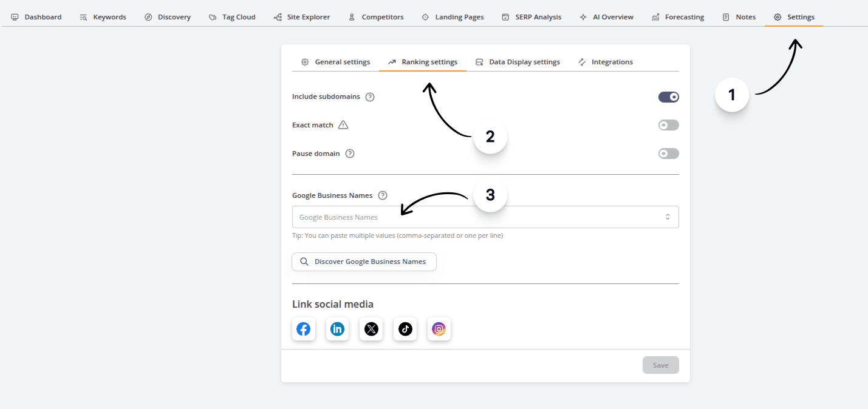
Task: Click the Google Business Names help icon
Action: click(x=383, y=195)
